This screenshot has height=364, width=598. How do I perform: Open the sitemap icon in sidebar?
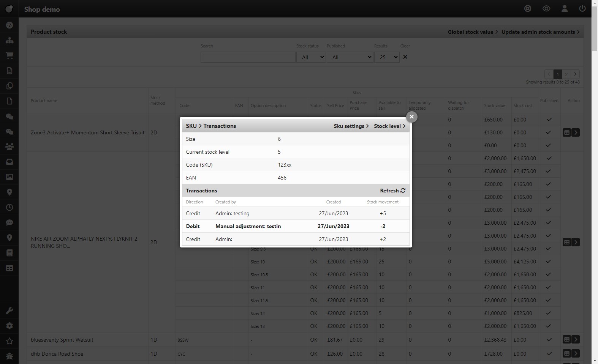pos(9,40)
